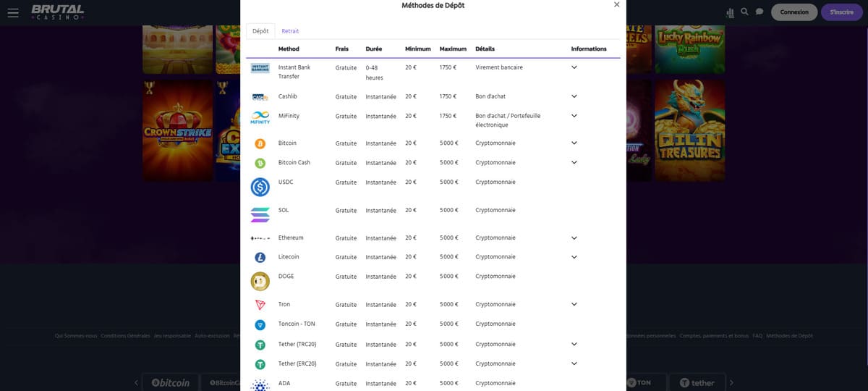Open the Auto-exclusion footer link

pos(212,336)
